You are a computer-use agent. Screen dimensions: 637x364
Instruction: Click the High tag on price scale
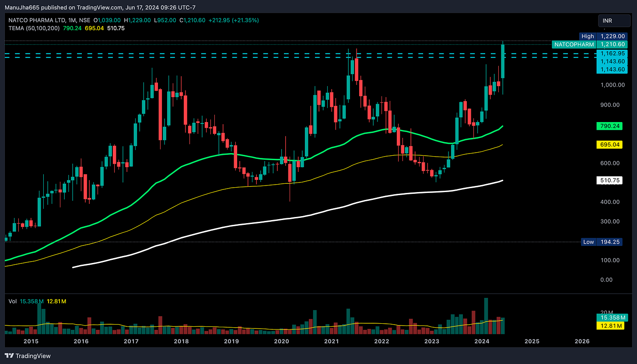588,36
